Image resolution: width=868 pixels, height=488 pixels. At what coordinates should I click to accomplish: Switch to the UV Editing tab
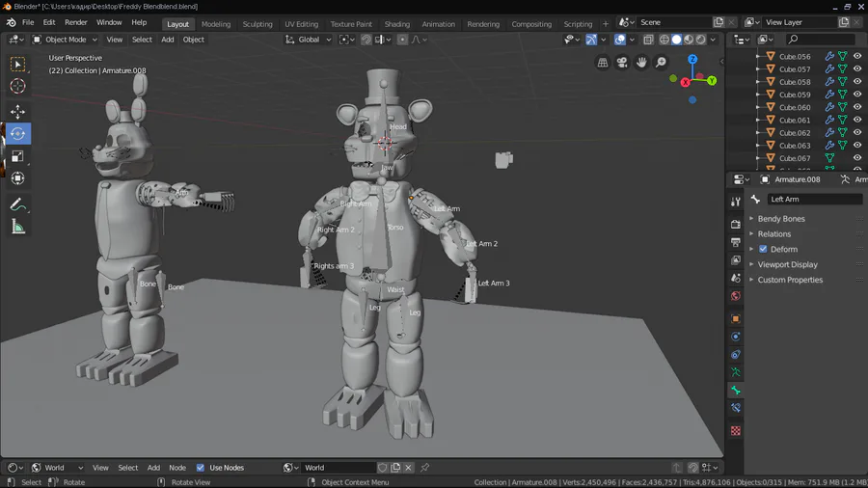[x=301, y=24]
